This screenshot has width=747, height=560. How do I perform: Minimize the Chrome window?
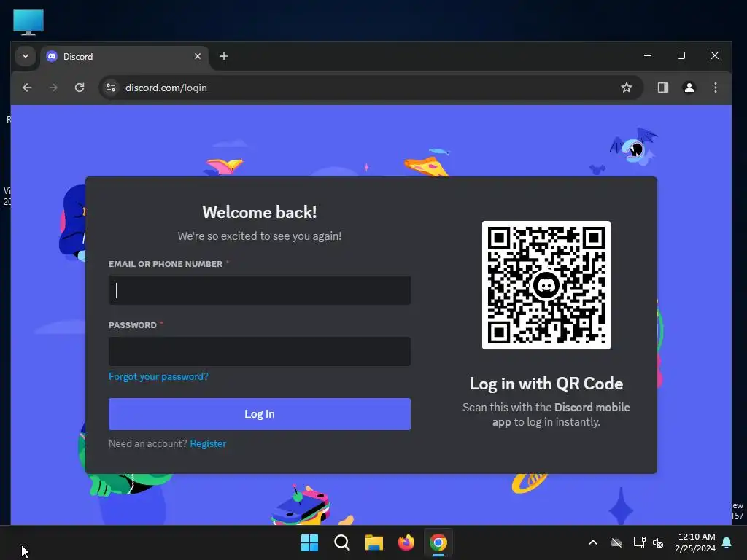(648, 55)
